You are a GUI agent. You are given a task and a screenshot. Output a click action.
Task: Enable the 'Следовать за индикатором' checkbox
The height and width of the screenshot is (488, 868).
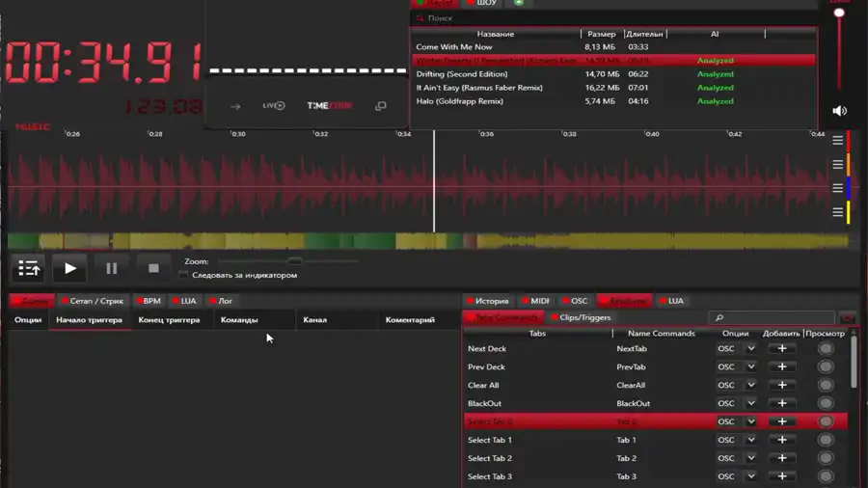(183, 276)
